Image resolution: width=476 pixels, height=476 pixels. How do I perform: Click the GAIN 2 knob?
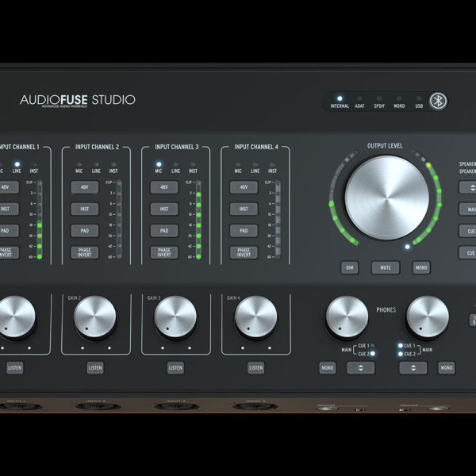point(95,317)
